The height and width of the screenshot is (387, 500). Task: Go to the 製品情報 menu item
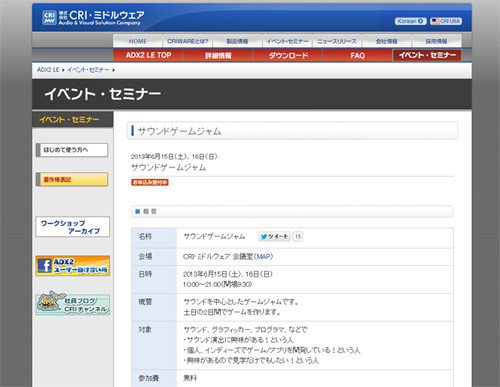point(237,41)
